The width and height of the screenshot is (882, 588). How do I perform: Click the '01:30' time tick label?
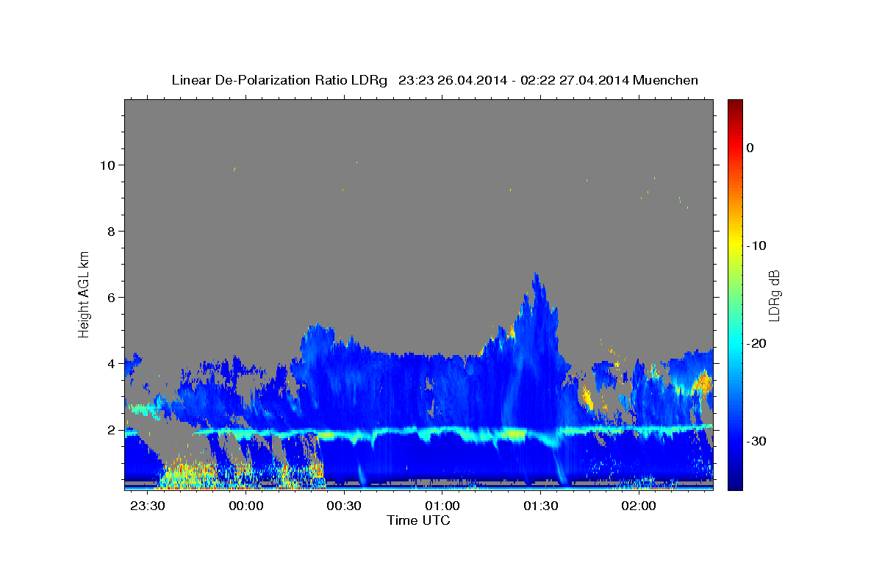[x=540, y=506]
